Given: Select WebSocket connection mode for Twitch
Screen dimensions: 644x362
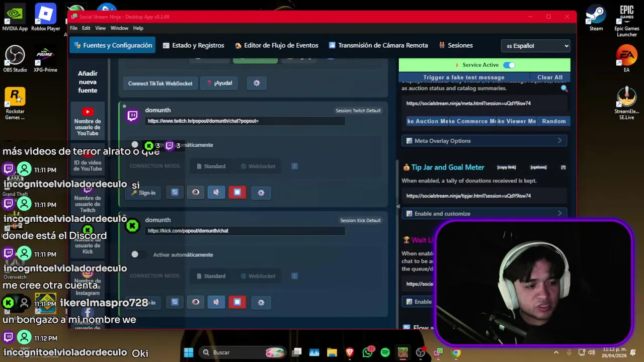Looking at the screenshot, I should click(x=258, y=166).
